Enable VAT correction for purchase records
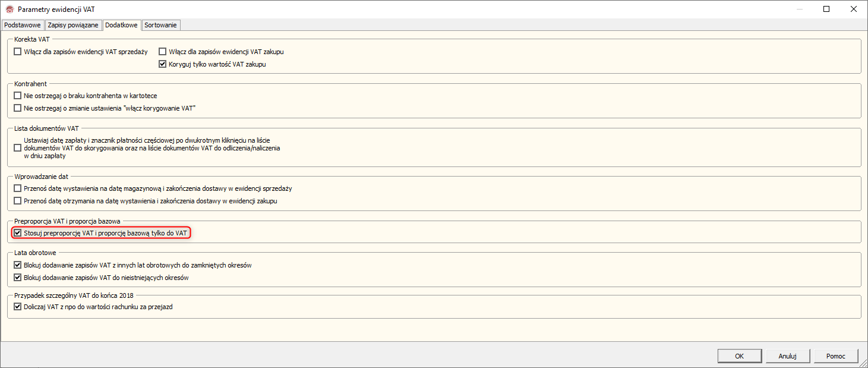This screenshot has height=368, width=868. click(x=162, y=52)
